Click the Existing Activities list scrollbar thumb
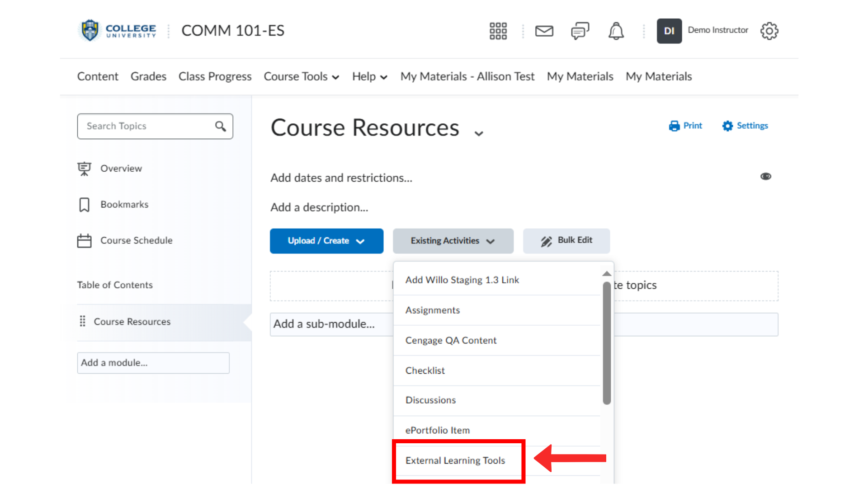The image size is (868, 488). click(607, 343)
